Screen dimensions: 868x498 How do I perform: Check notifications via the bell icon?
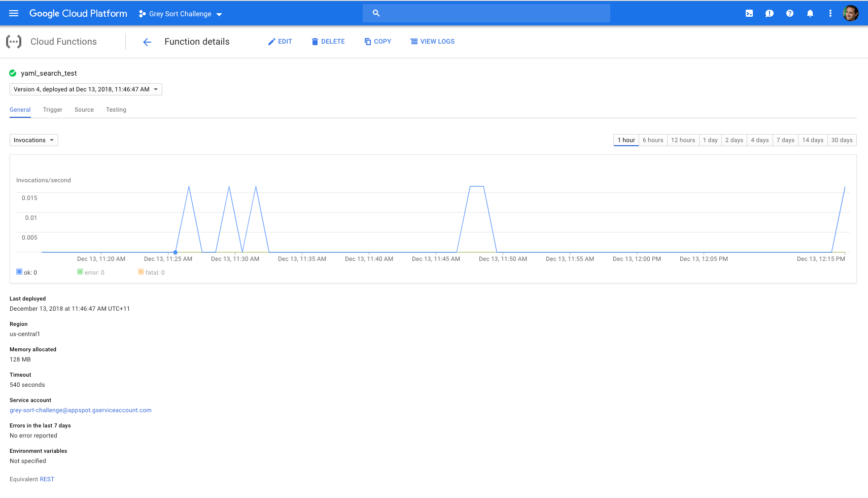tap(810, 13)
